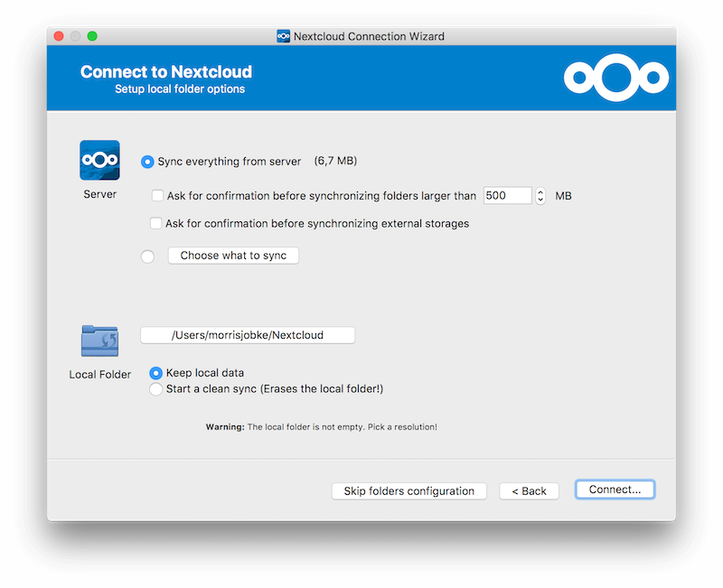Go back to the previous wizard step
Viewport: 723px width, 588px height.
tap(529, 490)
